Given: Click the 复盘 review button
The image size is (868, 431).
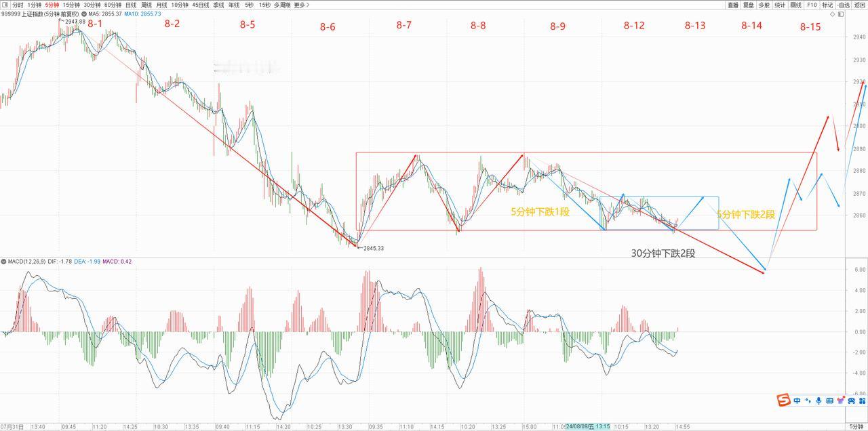Looking at the screenshot, I should click(748, 5).
